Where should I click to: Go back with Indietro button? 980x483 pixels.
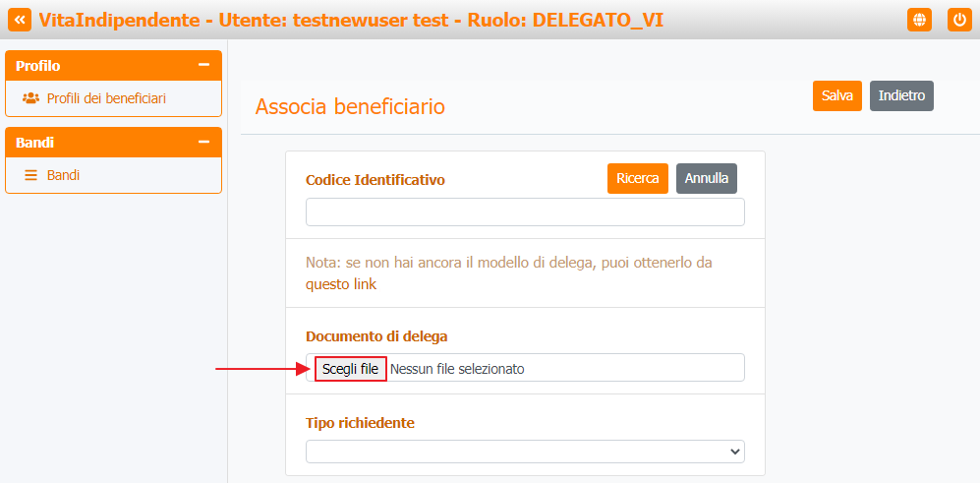point(902,95)
